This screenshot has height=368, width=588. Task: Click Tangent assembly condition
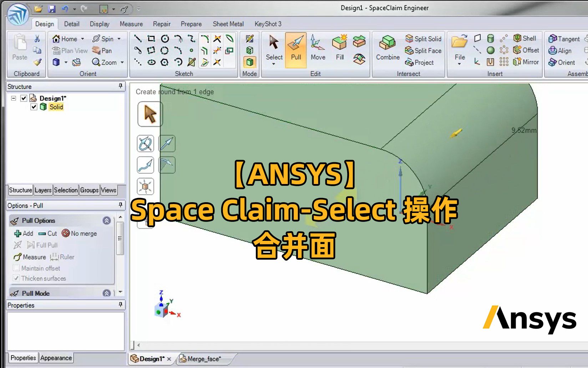click(x=564, y=39)
